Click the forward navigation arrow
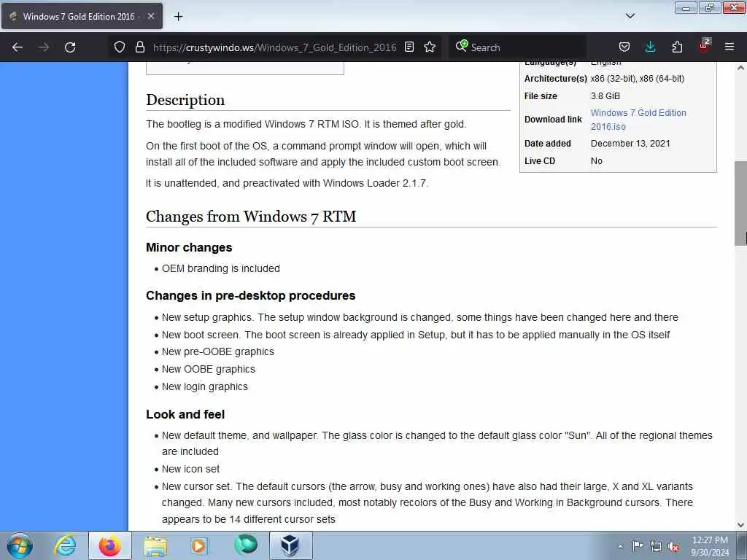The width and height of the screenshot is (747, 560). (x=43, y=47)
